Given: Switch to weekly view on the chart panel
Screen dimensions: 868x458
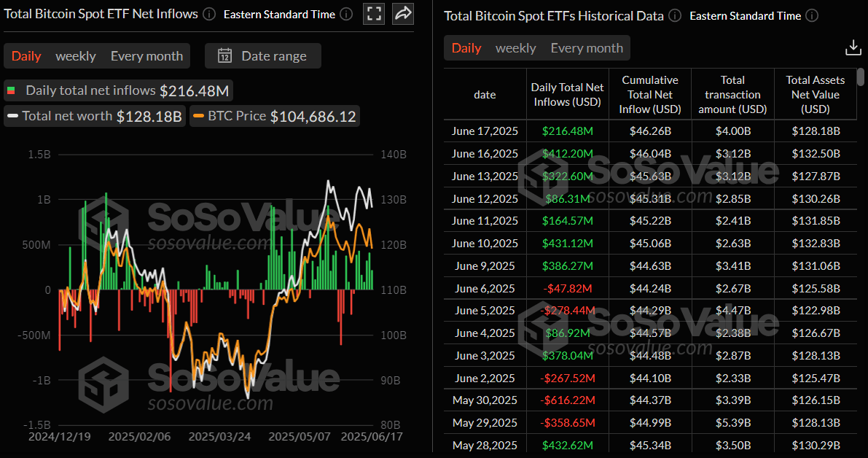Looking at the screenshot, I should 75,55.
